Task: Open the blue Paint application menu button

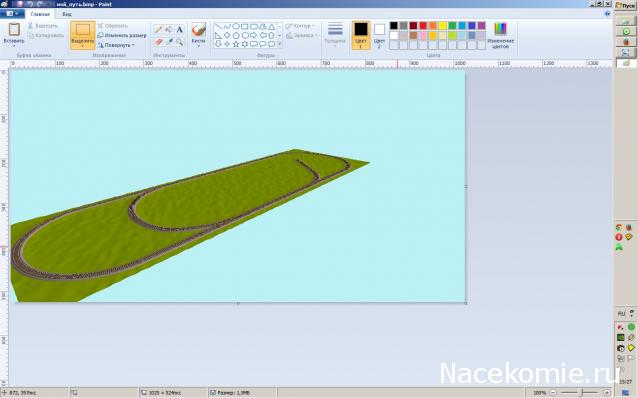Action: click(x=12, y=14)
